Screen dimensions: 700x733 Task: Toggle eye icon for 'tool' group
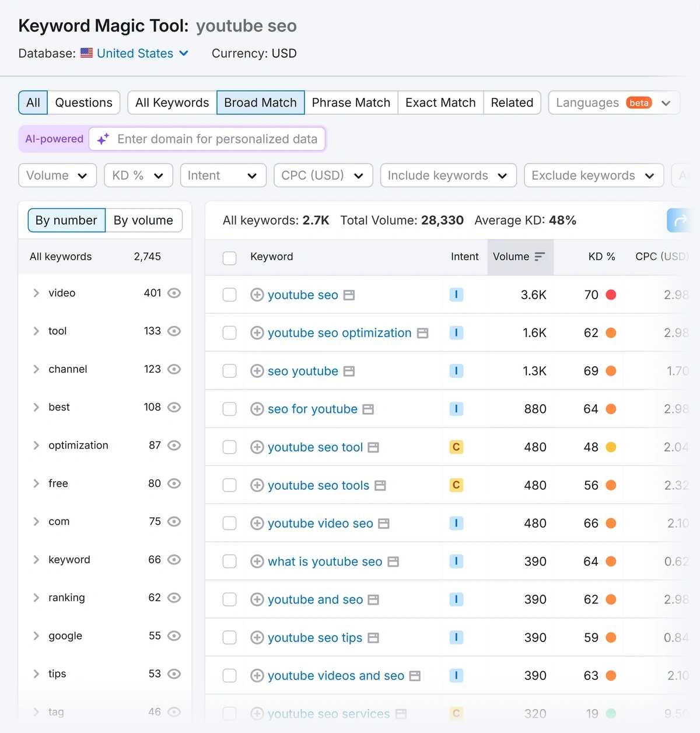(x=174, y=331)
